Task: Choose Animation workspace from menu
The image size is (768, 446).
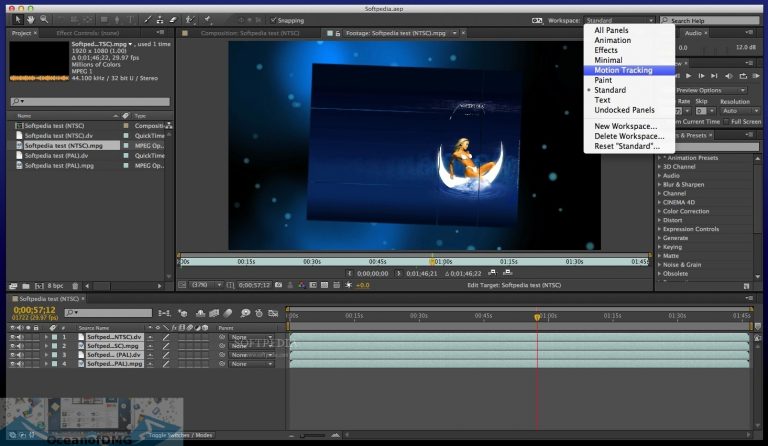Action: pyautogui.click(x=629, y=40)
